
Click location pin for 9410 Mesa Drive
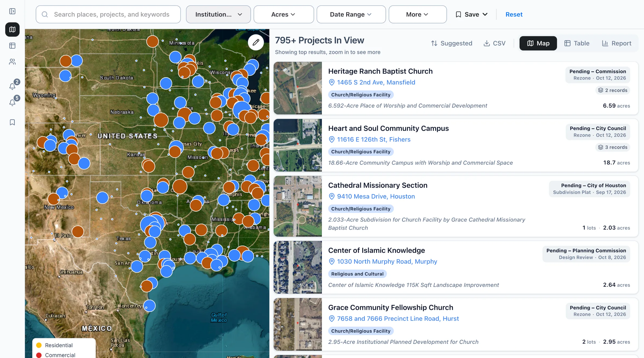(332, 196)
